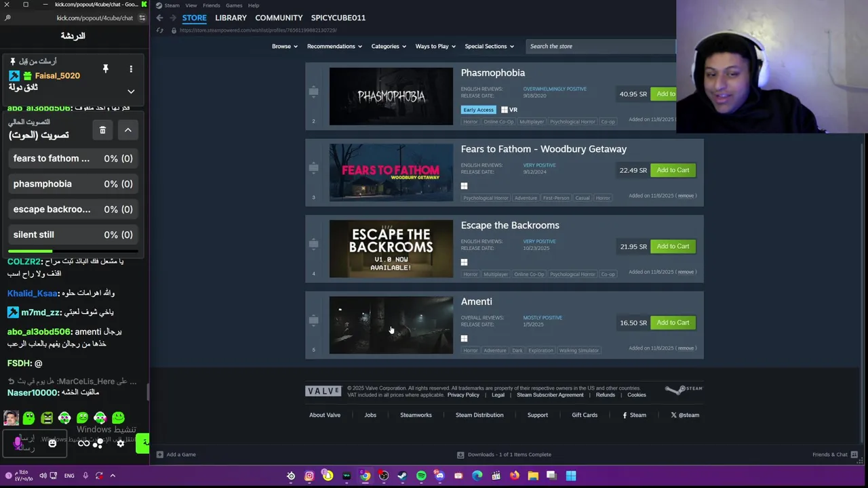868x488 pixels.
Task: Click the Search the store field
Action: (x=600, y=46)
